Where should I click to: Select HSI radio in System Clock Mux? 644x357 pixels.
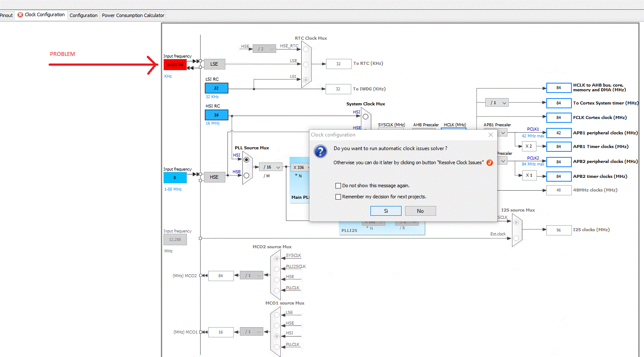click(365, 116)
